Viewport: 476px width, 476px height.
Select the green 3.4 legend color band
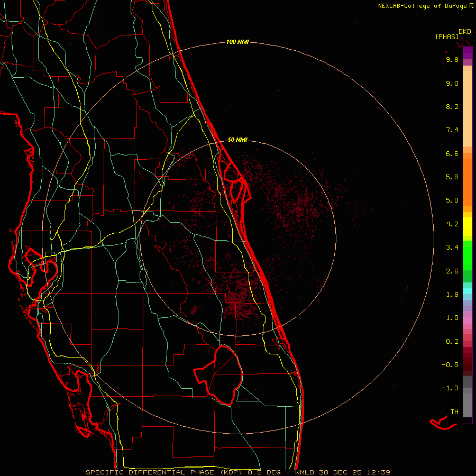467,254
